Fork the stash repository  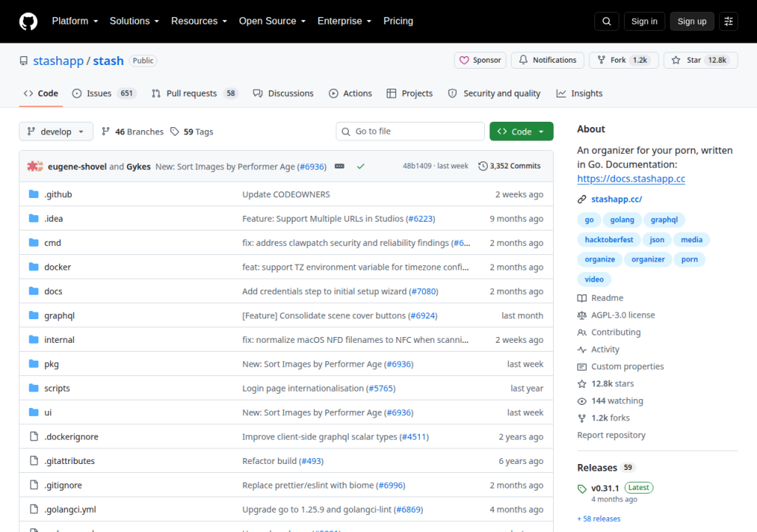pyautogui.click(x=624, y=61)
